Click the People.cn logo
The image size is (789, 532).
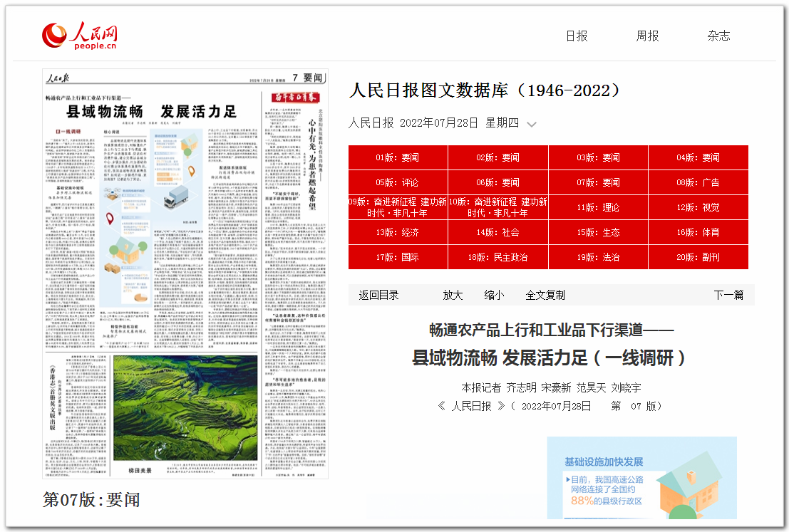point(80,36)
